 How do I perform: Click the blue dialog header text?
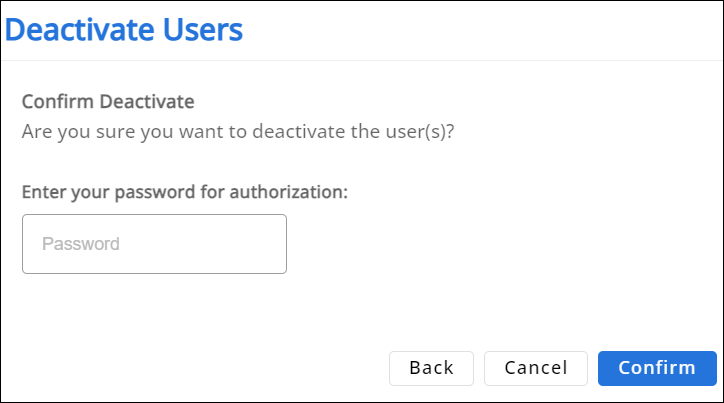point(124,30)
